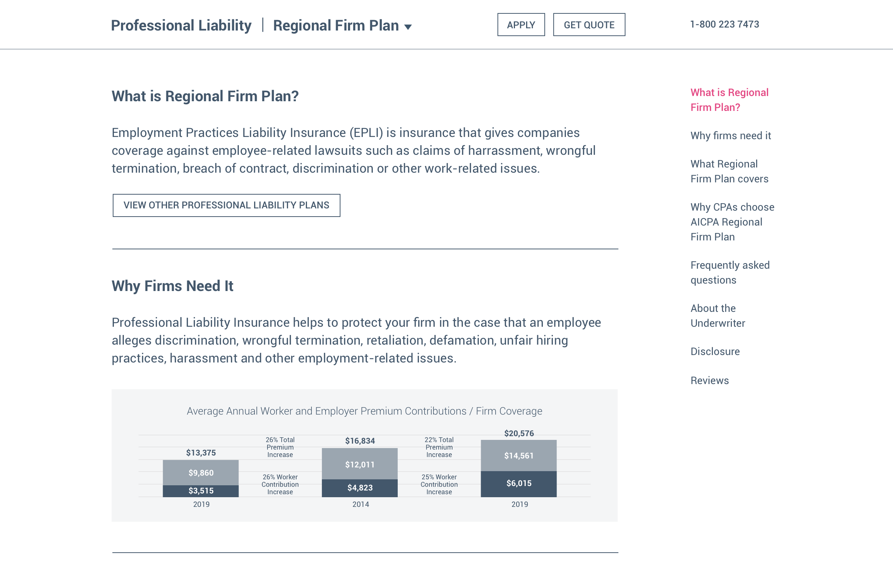The width and height of the screenshot is (893, 588).
Task: Open About the Underwriter section link
Action: [x=717, y=316]
